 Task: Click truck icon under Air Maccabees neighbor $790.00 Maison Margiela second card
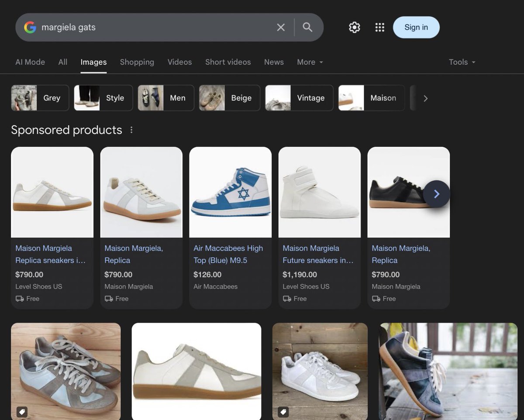coord(109,299)
